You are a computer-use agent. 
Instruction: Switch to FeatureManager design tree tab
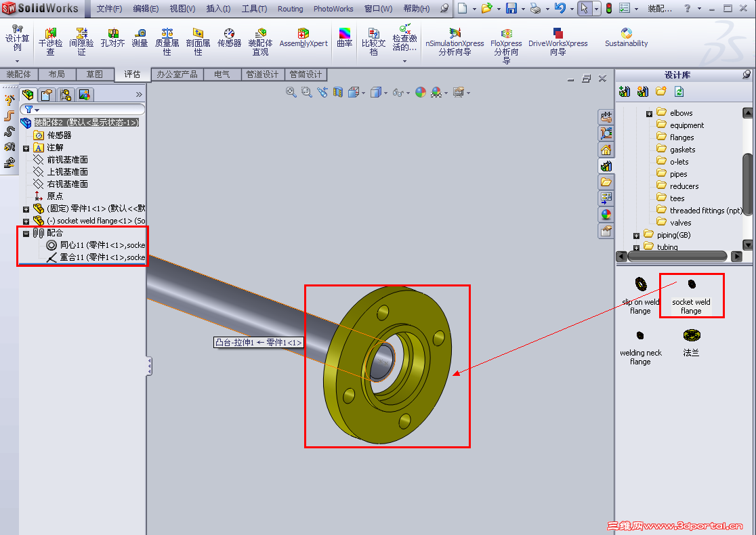coord(28,94)
